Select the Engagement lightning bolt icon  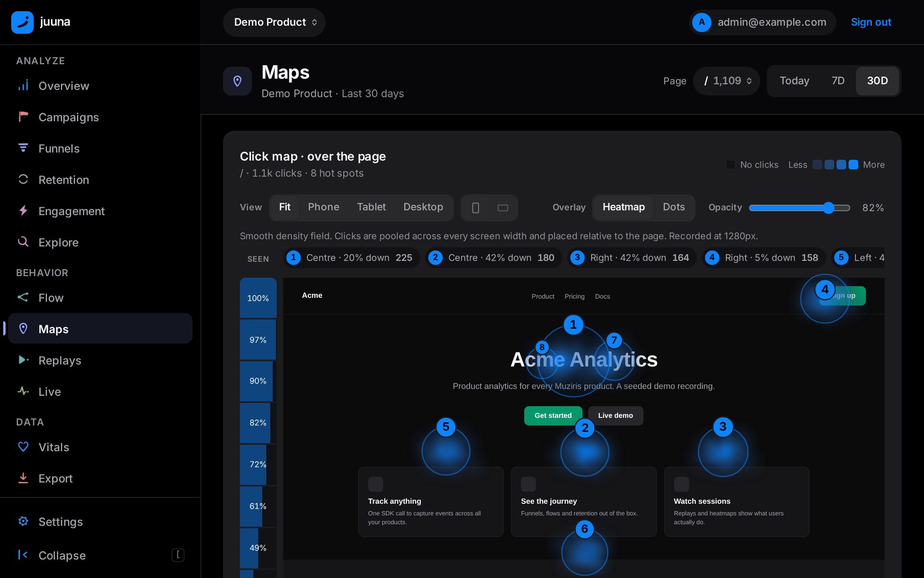(23, 211)
